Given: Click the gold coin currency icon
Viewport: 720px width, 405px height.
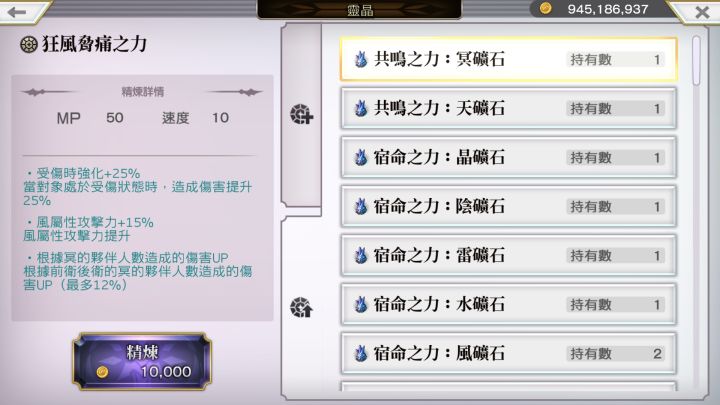Looking at the screenshot, I should [546, 8].
